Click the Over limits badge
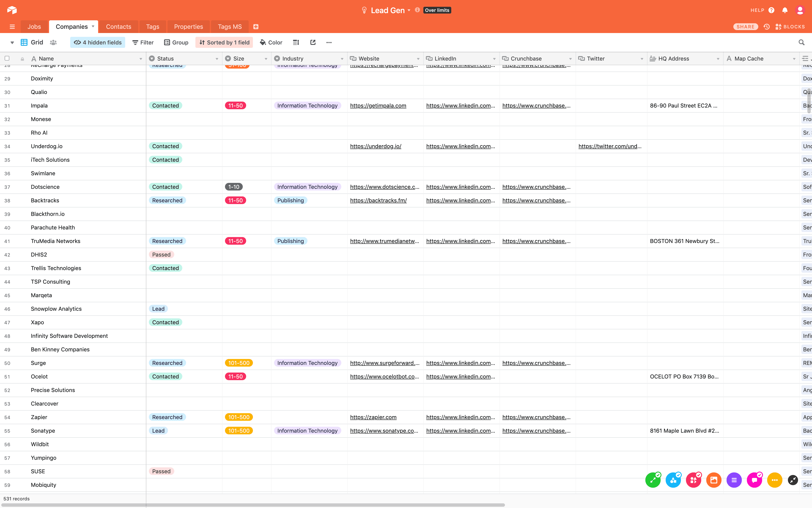 (x=437, y=10)
